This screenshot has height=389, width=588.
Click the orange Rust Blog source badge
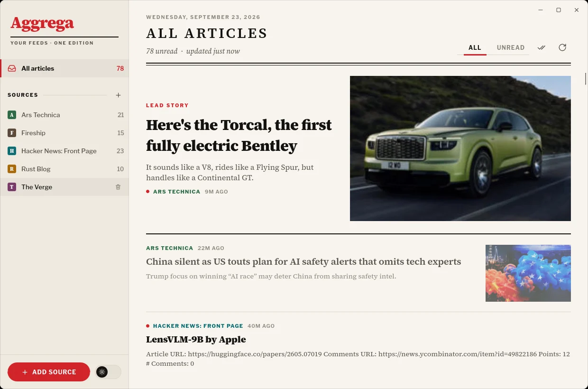pos(12,169)
